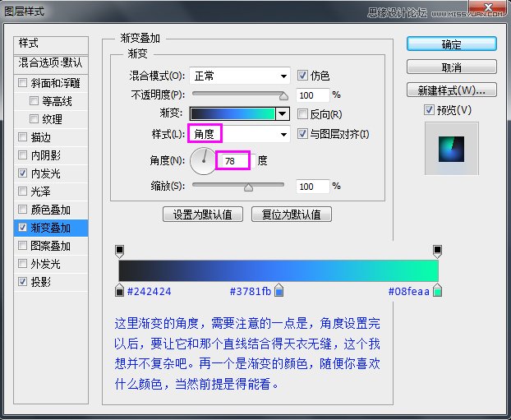The height and width of the screenshot is (420, 511).
Task: Select the 外发光 list entry
Action: (x=51, y=264)
